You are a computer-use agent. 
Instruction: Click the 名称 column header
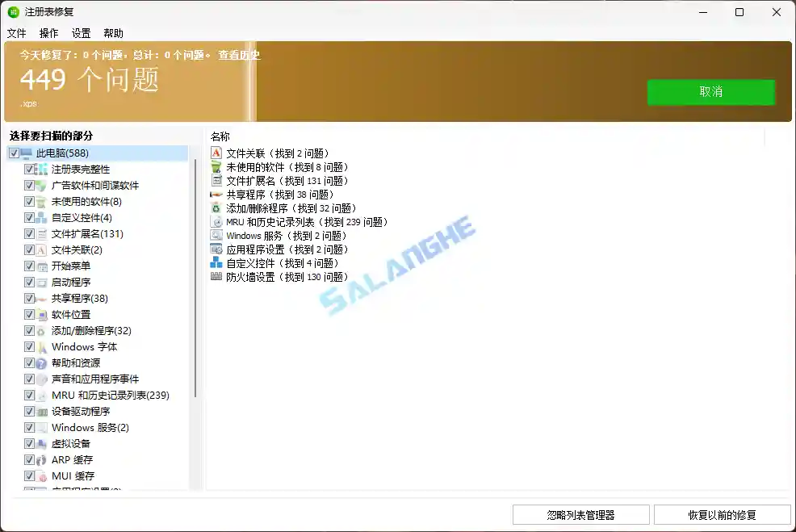click(x=220, y=136)
